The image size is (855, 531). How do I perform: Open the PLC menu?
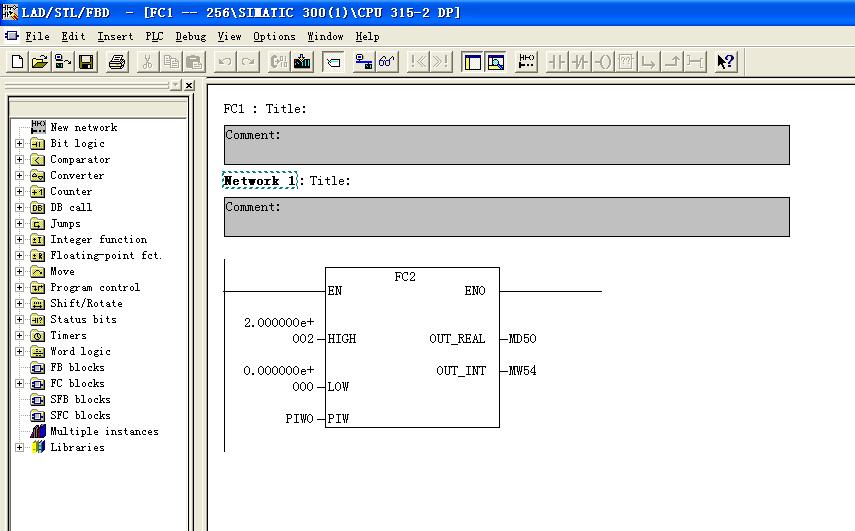tap(154, 36)
